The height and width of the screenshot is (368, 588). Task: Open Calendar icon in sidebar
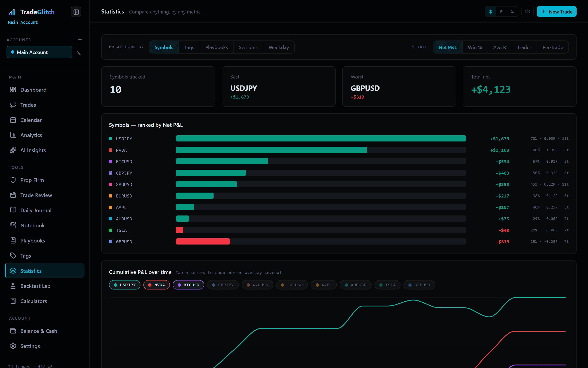[x=13, y=120]
